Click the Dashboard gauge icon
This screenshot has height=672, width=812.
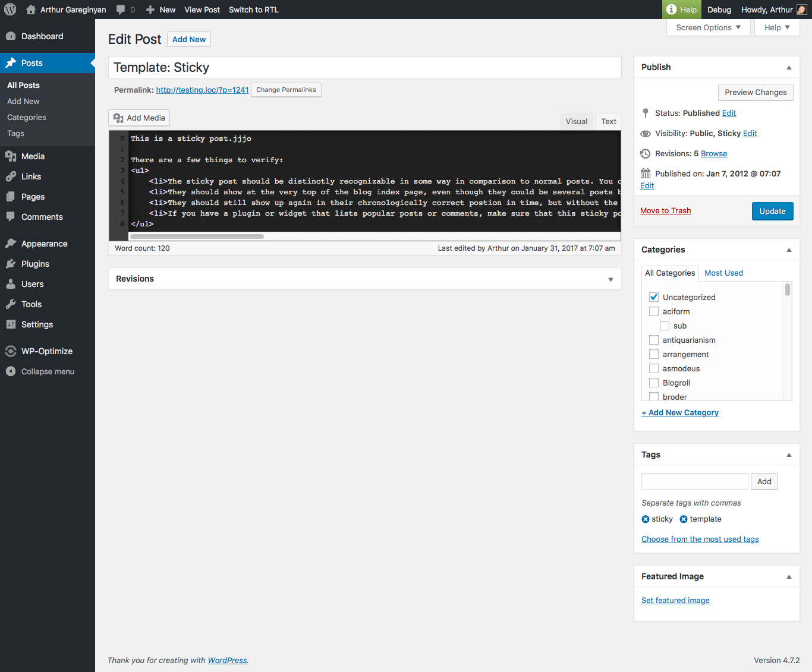click(x=11, y=36)
